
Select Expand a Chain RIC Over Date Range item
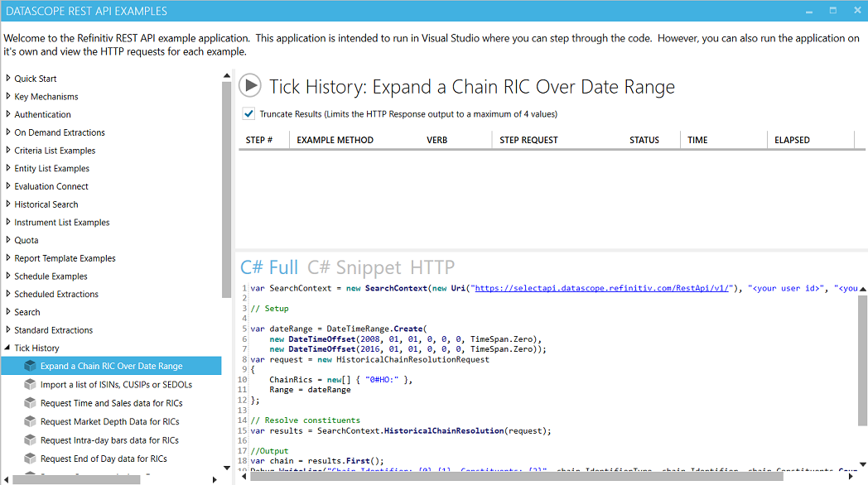click(x=111, y=366)
